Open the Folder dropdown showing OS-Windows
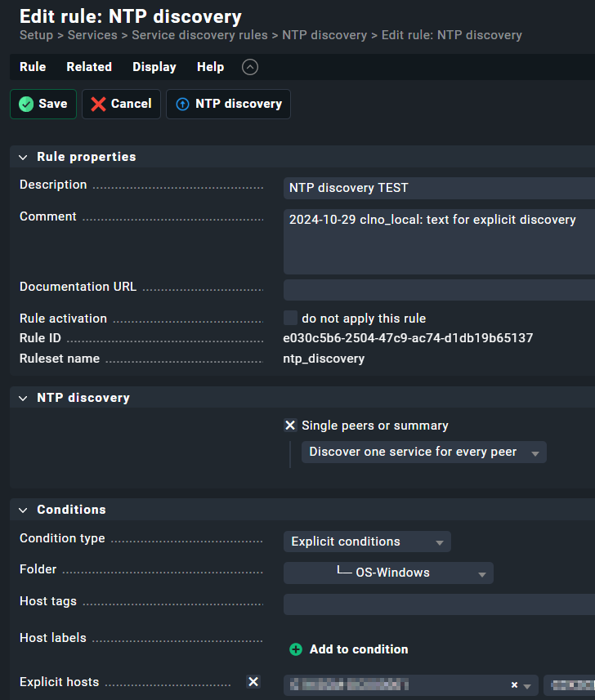Screen dimensions: 595x700 pyautogui.click(x=388, y=573)
